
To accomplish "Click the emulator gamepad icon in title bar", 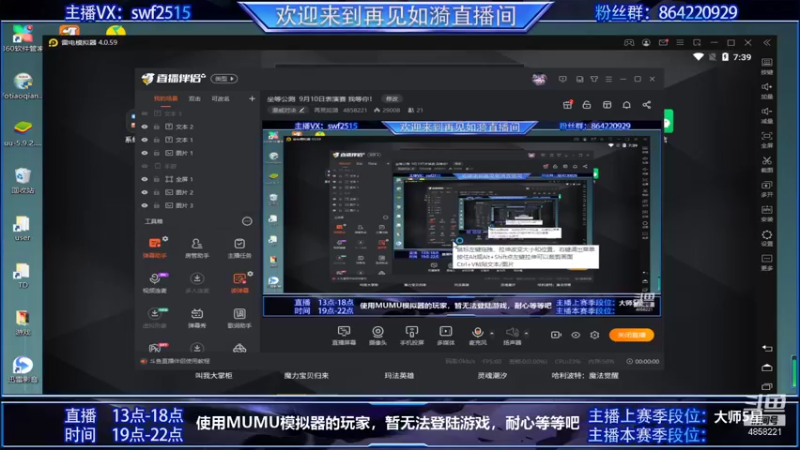I will [629, 43].
